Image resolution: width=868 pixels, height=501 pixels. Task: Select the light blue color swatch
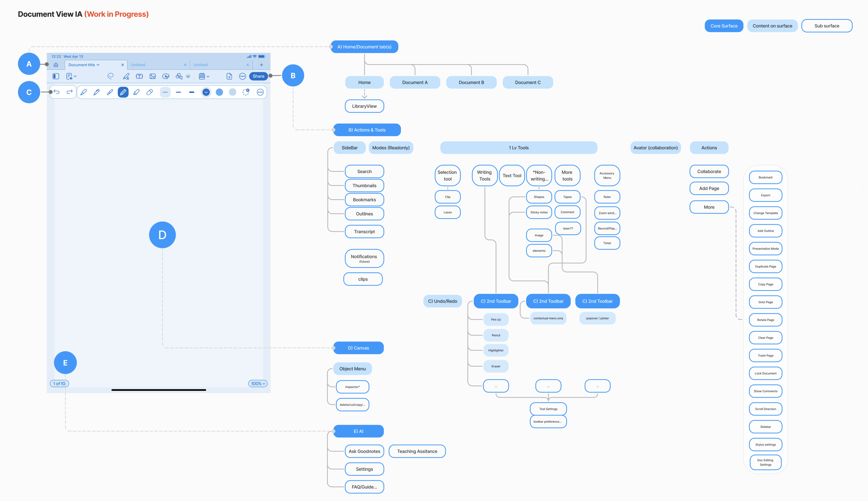coord(233,92)
